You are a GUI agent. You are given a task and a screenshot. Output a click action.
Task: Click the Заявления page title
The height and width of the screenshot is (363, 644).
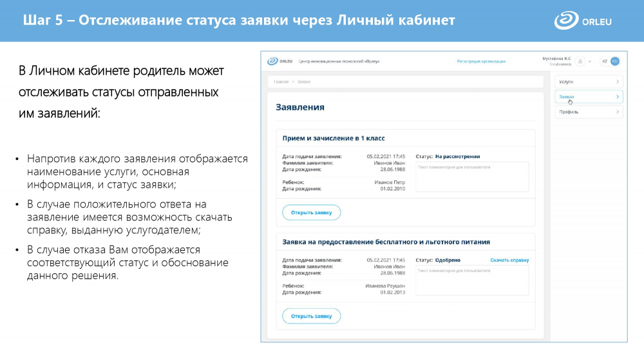(300, 107)
